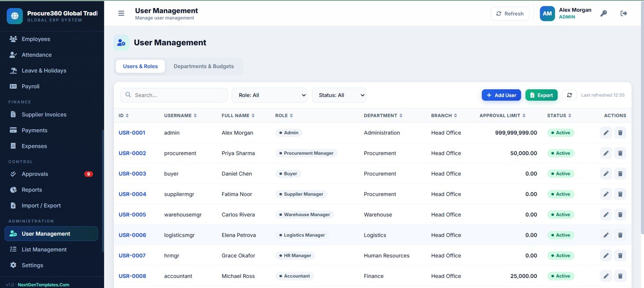Open Employees in the sidebar
644x288 pixels.
point(51,39)
